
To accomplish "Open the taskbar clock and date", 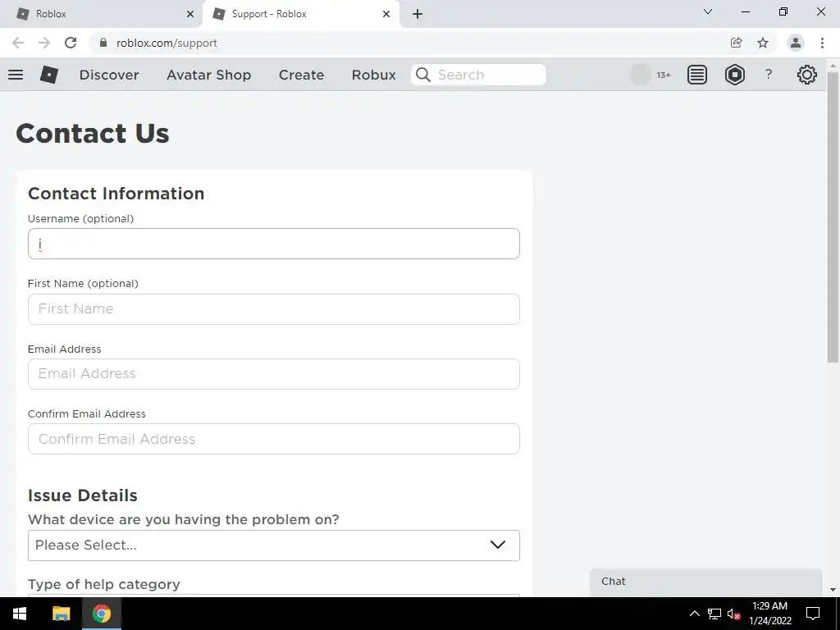I will tap(769, 614).
